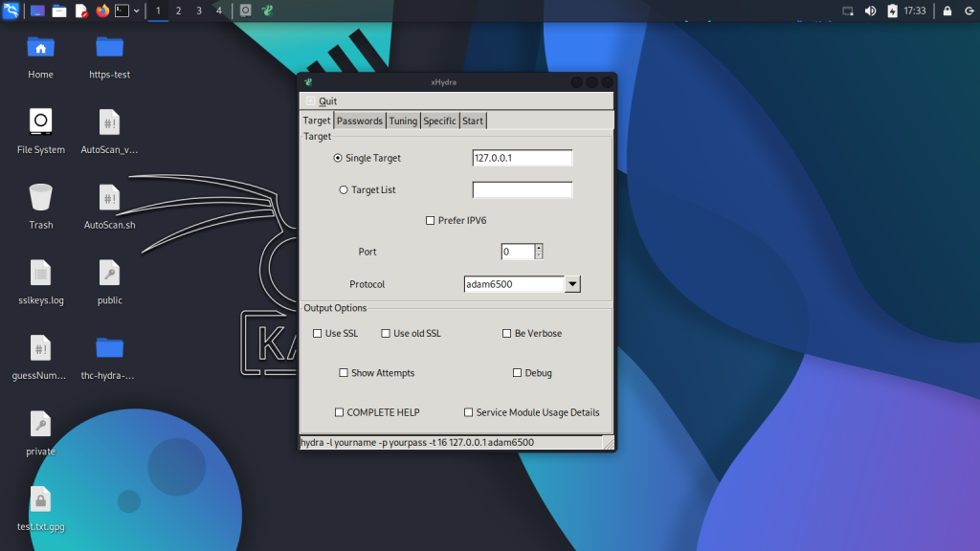
Task: Click the log out panel icon
Action: [x=969, y=11]
